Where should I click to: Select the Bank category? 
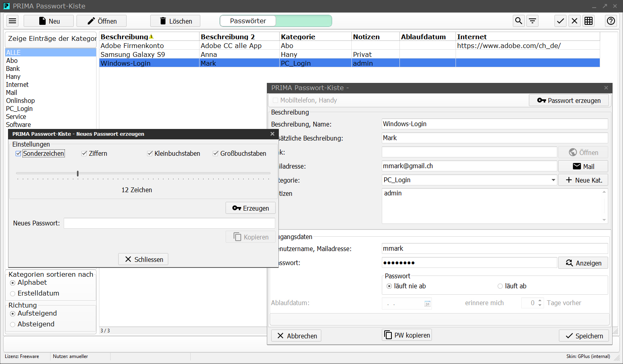click(50, 68)
